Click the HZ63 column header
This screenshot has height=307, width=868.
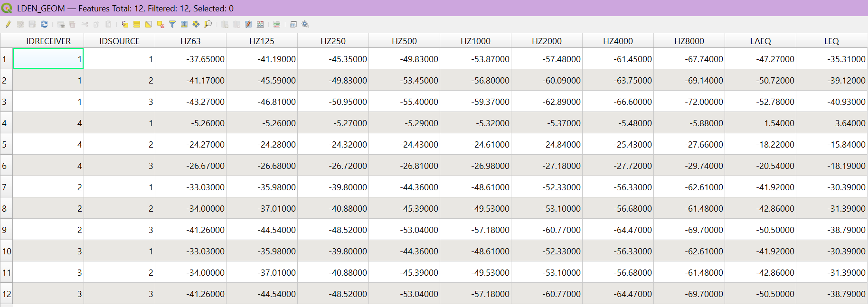click(x=191, y=41)
